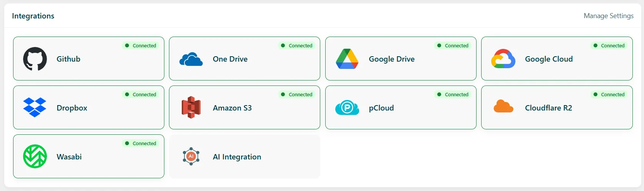Select the Amazon S3 label text
This screenshot has width=644, height=191.
(x=232, y=108)
